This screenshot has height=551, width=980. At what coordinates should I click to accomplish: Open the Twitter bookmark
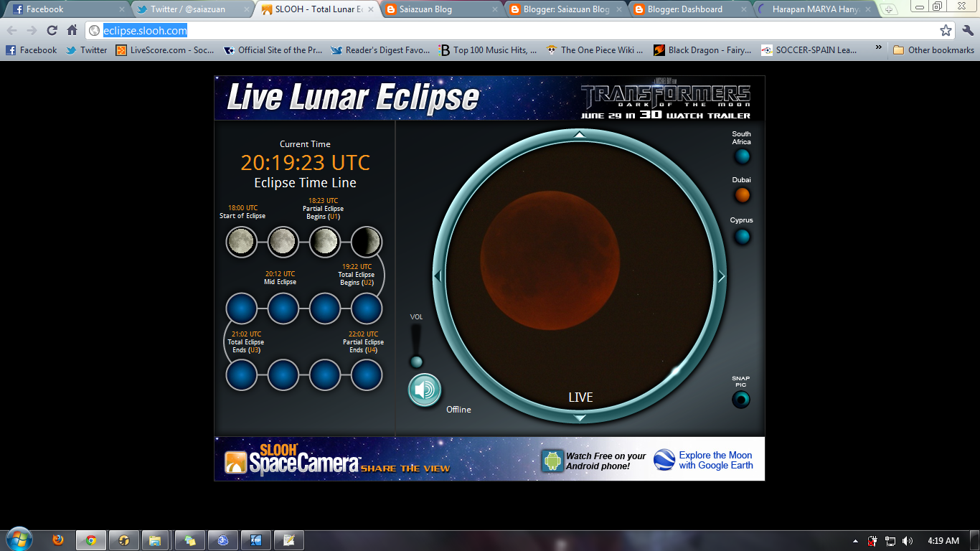[87, 50]
